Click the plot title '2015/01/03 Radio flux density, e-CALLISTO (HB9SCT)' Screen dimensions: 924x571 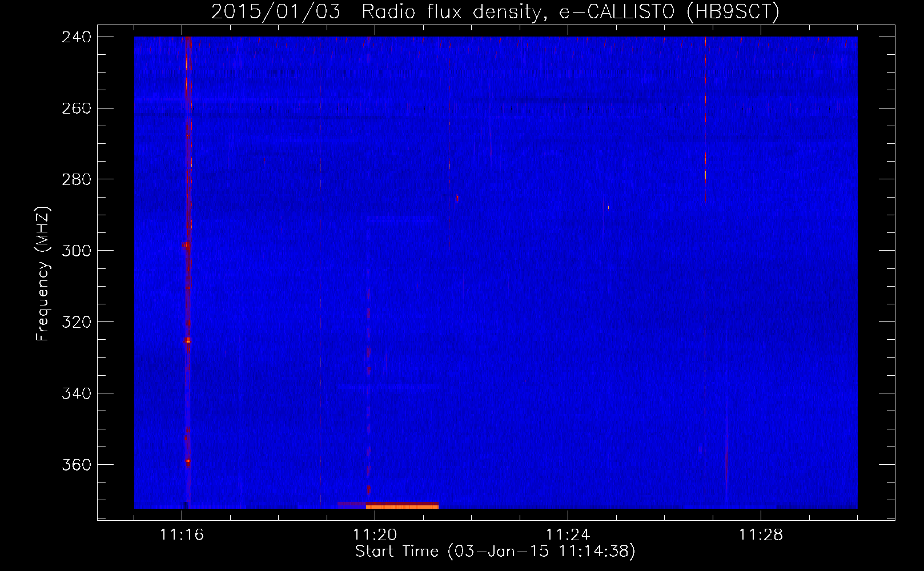(x=495, y=11)
